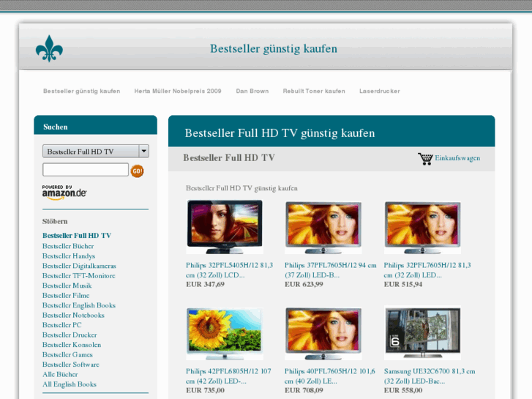Open Herta Müller Nobelpreis 2009 menu item
Viewport: 532px width, 399px height.
178,91
